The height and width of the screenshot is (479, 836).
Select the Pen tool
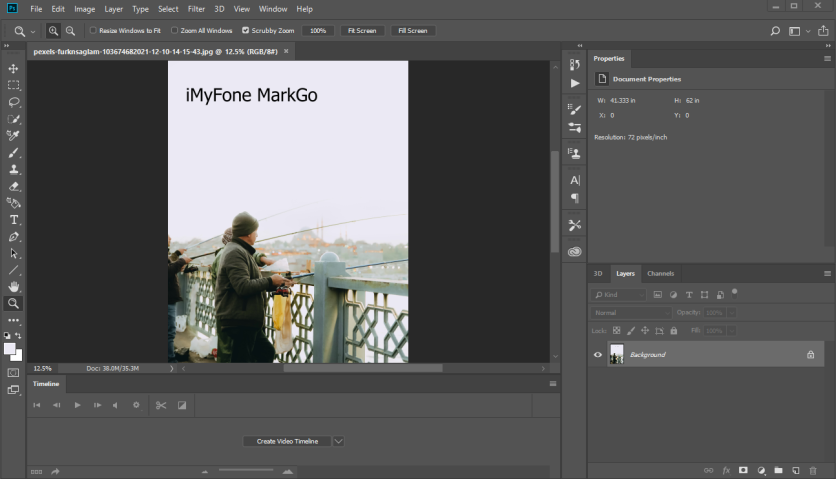(x=13, y=236)
